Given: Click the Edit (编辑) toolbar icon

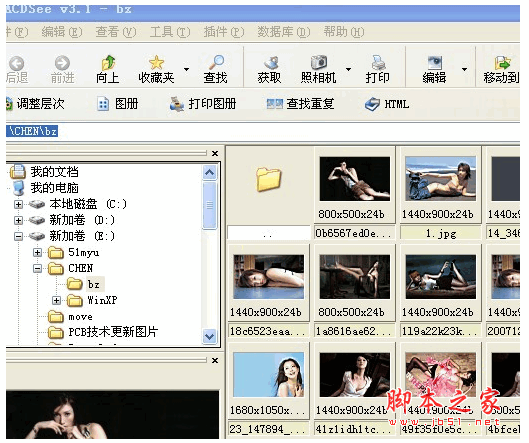Looking at the screenshot, I should (x=435, y=63).
